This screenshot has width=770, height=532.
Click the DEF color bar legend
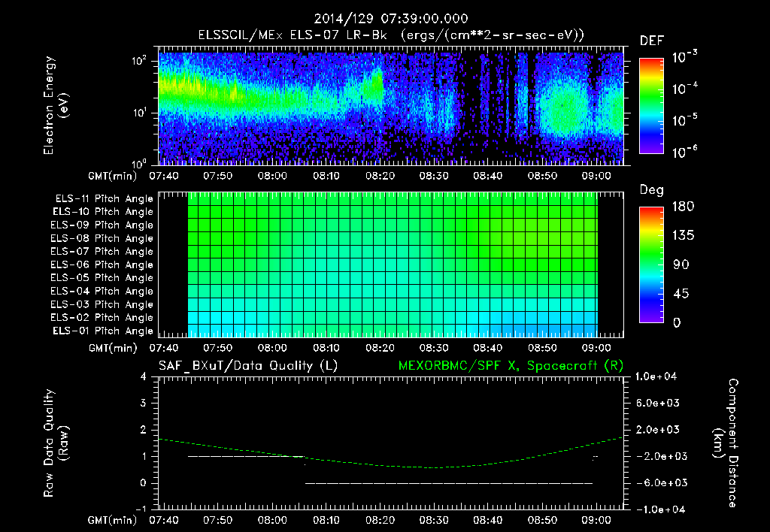(x=651, y=105)
